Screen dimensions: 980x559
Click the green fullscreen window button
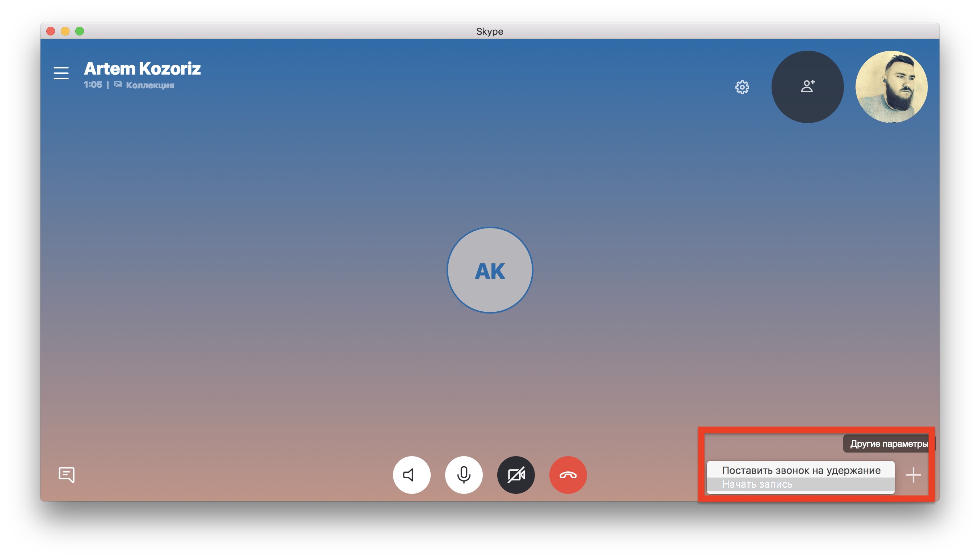pyautogui.click(x=79, y=31)
